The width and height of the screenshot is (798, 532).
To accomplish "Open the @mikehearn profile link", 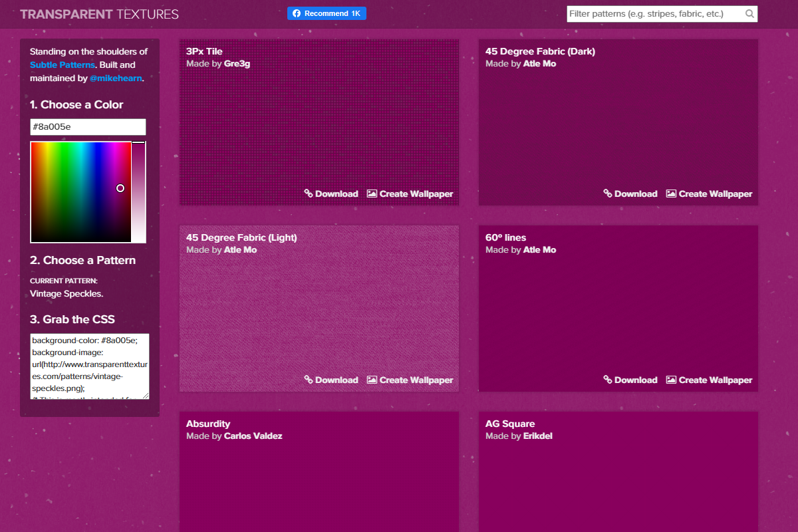I will click(x=115, y=78).
